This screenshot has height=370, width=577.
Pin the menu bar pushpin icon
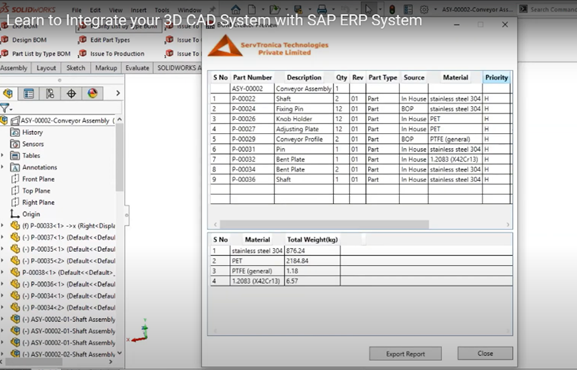click(212, 9)
